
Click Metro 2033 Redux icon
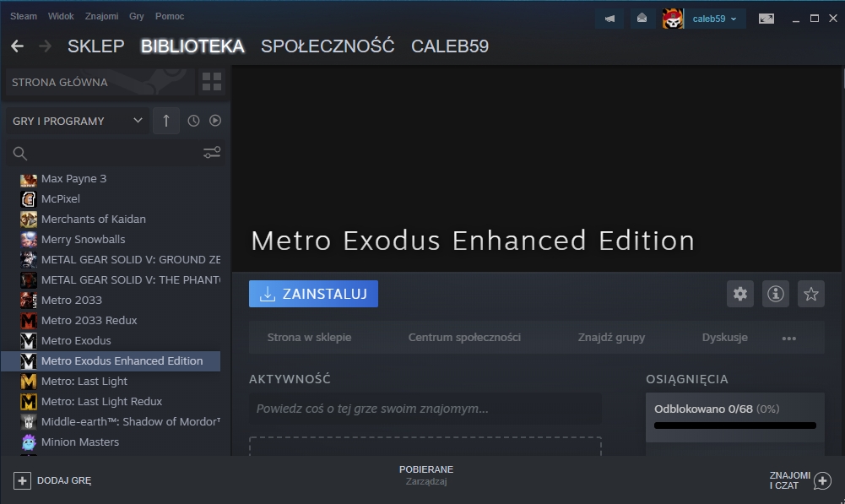tap(29, 321)
